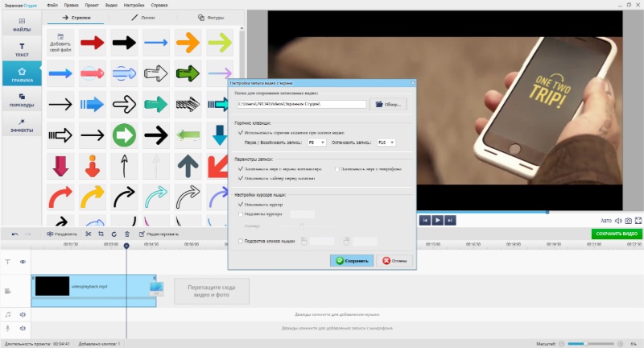
Task: Open the Переходы sidebar section
Action: click(22, 100)
